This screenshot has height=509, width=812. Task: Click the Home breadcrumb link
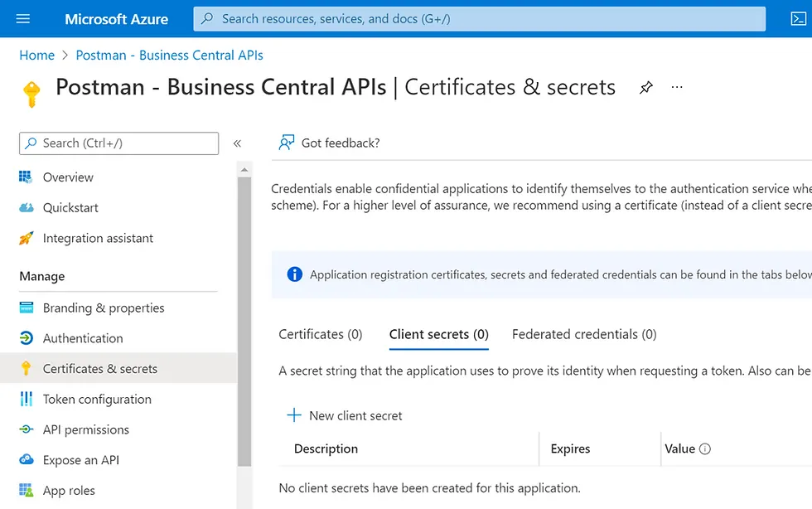point(36,56)
